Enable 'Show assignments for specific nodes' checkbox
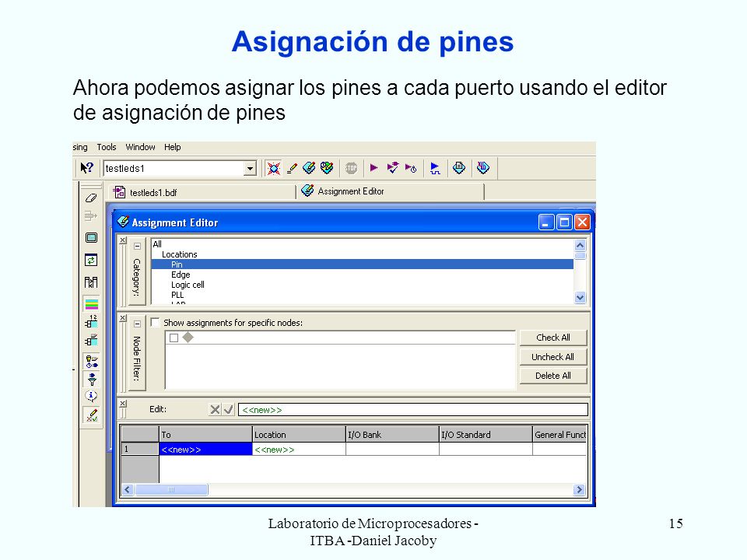Viewport: 747px width, 560px height. coord(155,322)
